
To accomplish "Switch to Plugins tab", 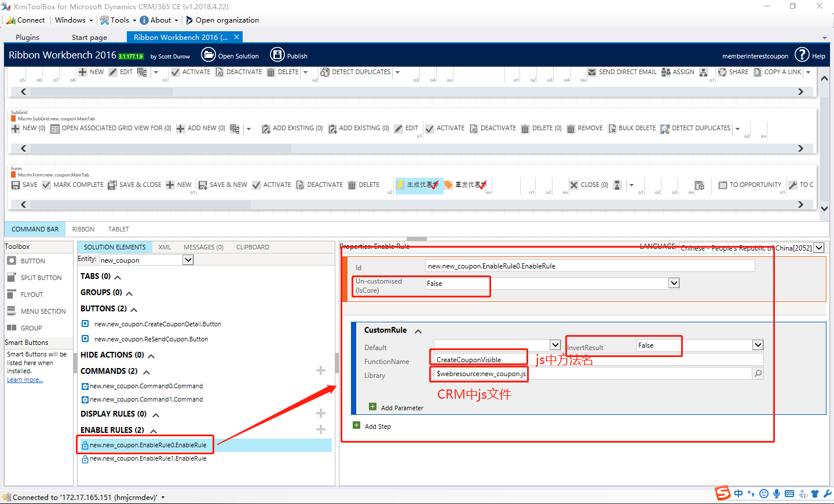I will tap(27, 37).
